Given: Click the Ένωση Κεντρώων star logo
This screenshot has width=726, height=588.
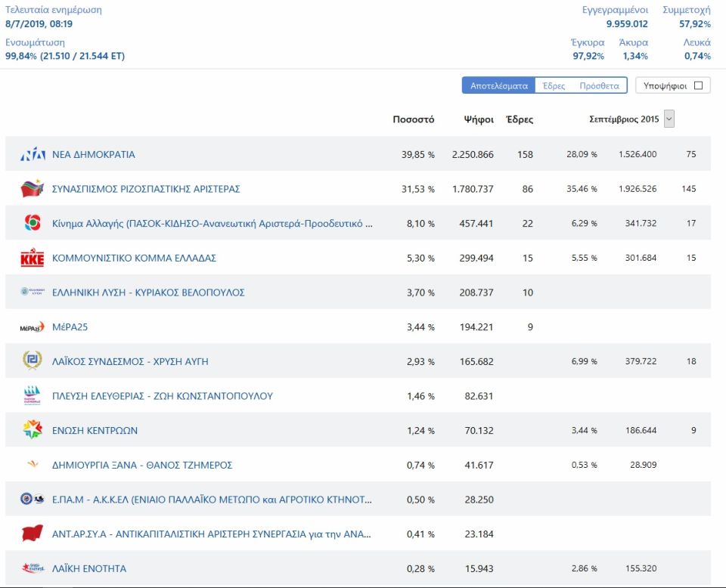Looking at the screenshot, I should click(33, 429).
